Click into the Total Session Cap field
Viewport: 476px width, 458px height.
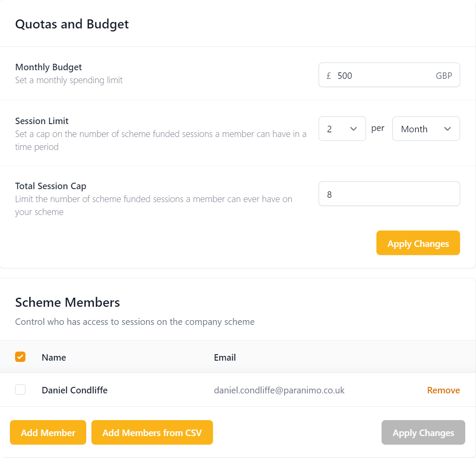(389, 194)
